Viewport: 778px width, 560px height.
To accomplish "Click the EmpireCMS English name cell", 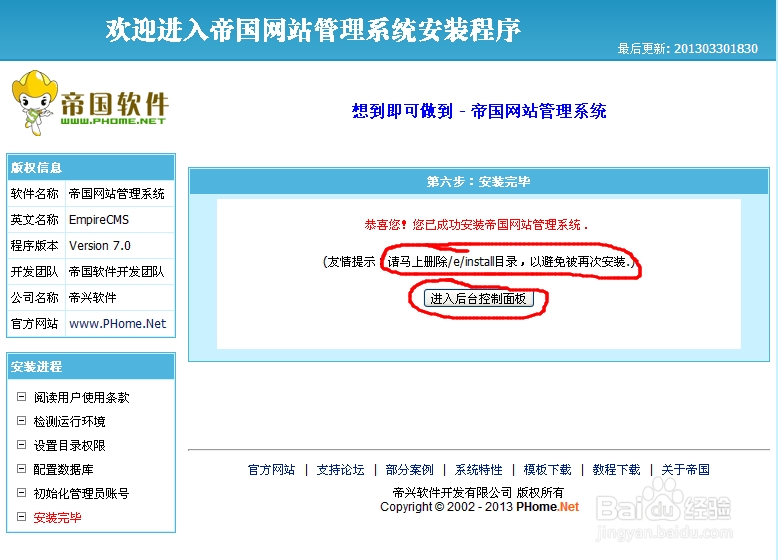I will (120, 219).
